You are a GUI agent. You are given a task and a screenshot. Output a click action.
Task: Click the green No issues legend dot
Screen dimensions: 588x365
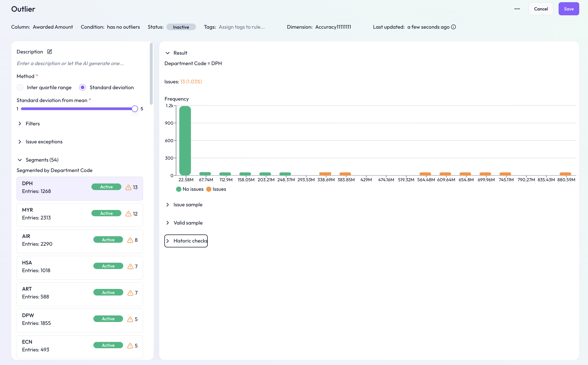179,189
